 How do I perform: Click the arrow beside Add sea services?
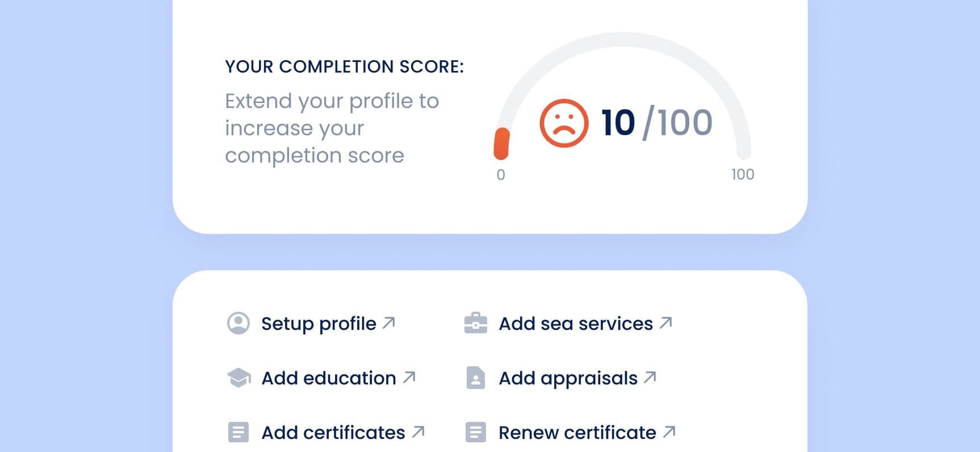(x=666, y=323)
